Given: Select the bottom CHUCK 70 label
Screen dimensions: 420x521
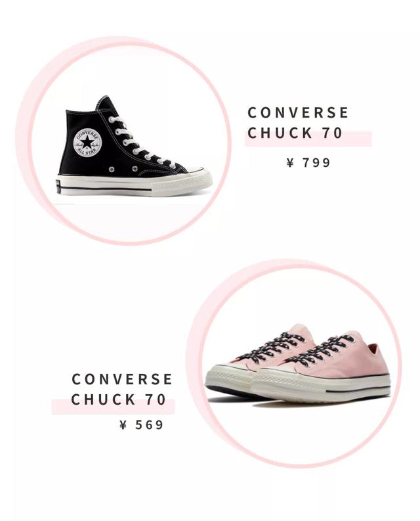Looking at the screenshot, I should point(118,399).
